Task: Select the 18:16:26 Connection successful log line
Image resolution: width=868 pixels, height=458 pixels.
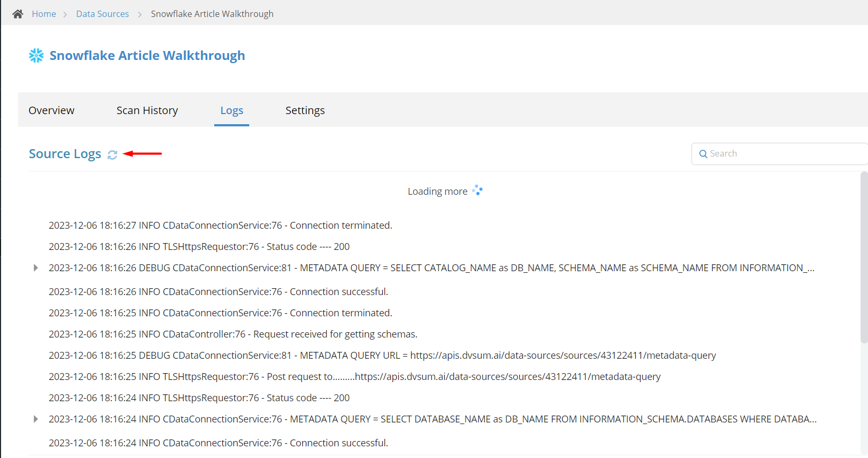Action: (218, 292)
